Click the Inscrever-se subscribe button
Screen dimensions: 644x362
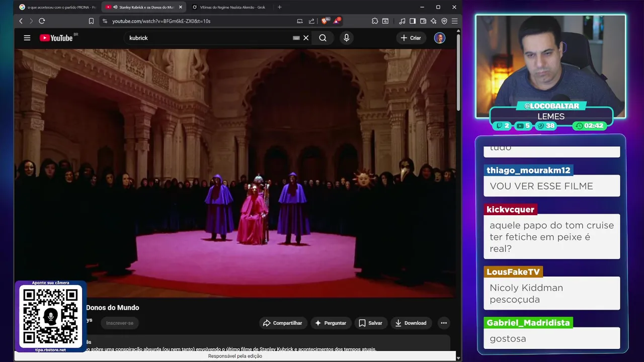click(120, 323)
